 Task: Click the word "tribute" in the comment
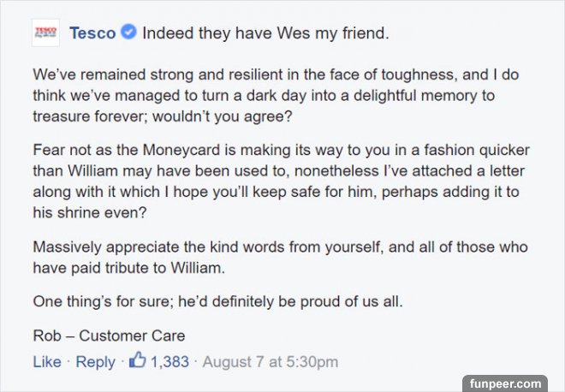pyautogui.click(x=128, y=269)
